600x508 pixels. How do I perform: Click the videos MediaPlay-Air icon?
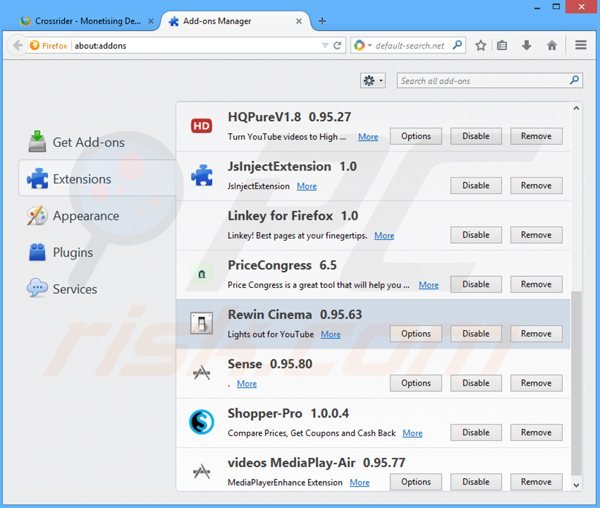202,471
